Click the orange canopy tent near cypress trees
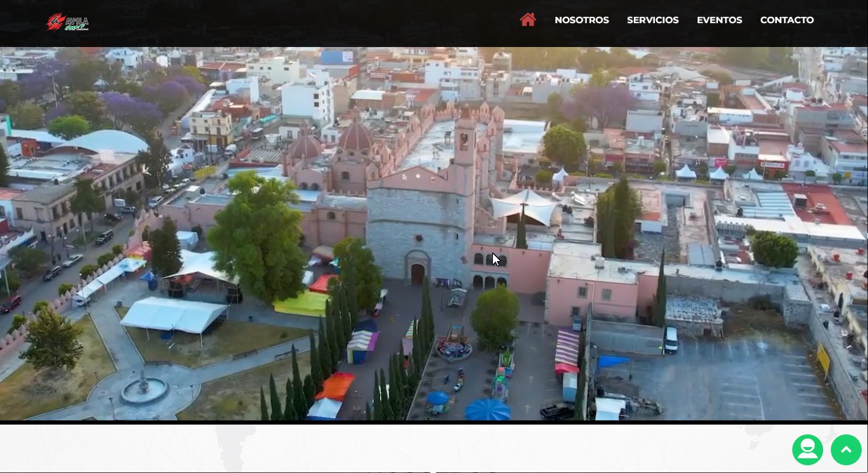Screen dimensions: 868x473 click(x=335, y=386)
